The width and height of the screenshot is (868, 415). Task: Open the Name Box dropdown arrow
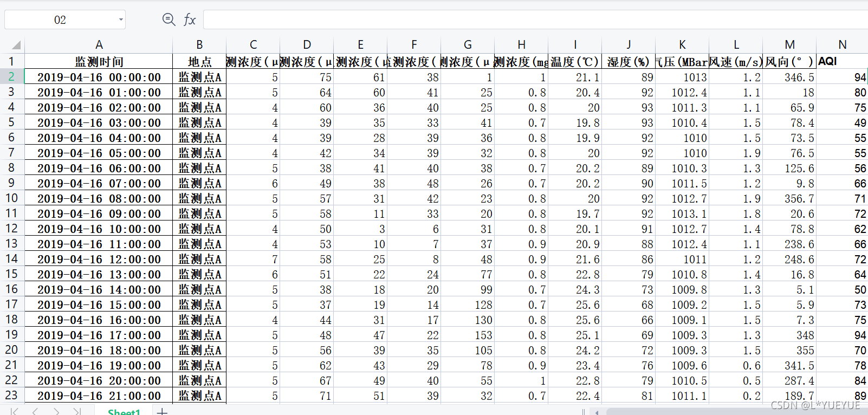(121, 20)
